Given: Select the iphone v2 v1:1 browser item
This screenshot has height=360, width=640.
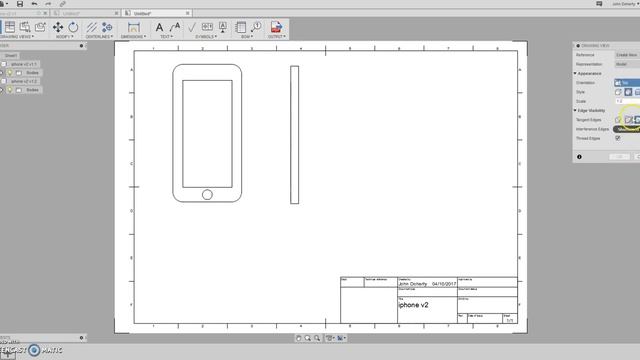Looking at the screenshot, I should point(23,64).
